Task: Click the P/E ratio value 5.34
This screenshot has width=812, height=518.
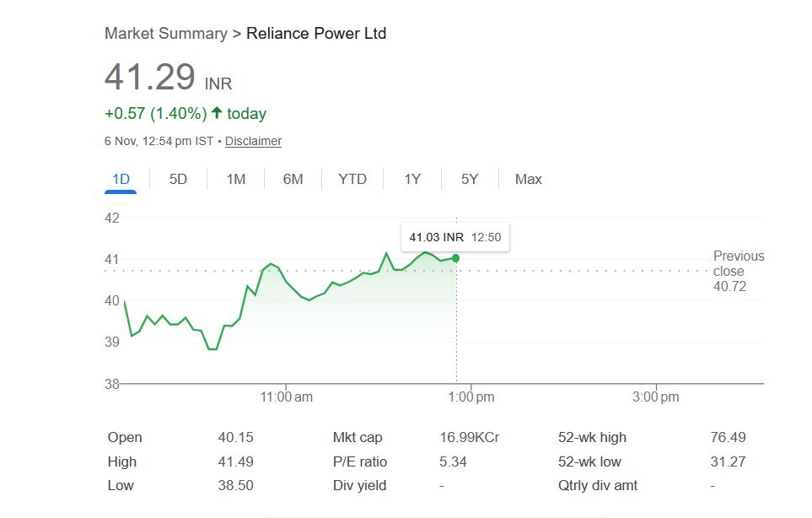Action: click(453, 461)
